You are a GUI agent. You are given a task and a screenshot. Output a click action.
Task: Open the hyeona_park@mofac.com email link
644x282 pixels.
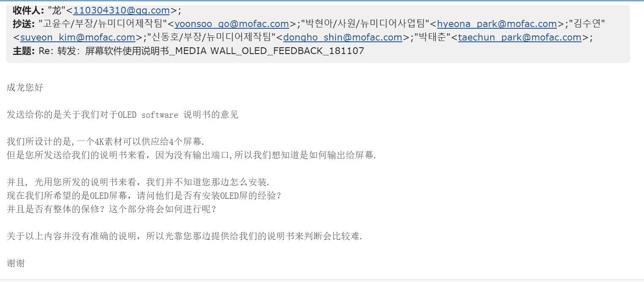point(497,24)
